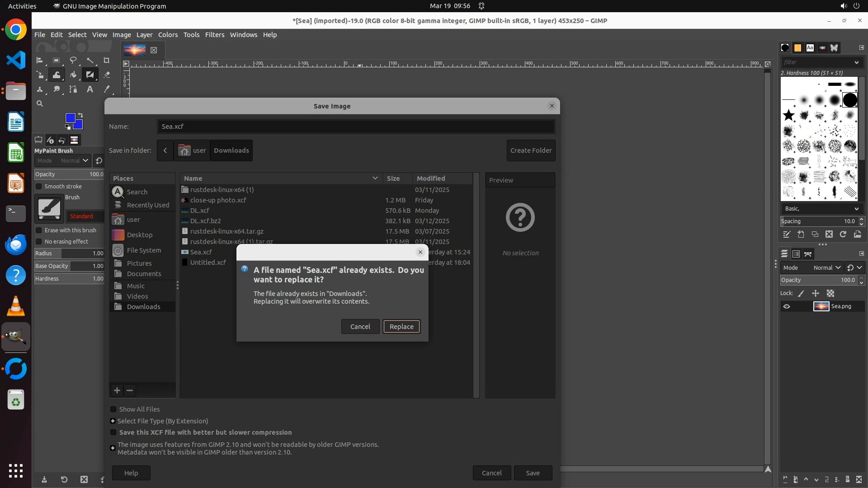Select the Free Select lasso tool
Viewport: 868px width, 488px height.
(73, 61)
